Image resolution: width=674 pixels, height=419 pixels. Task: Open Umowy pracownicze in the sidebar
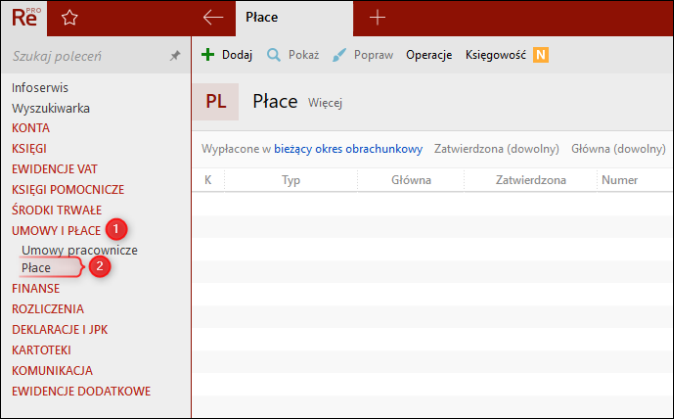(x=79, y=250)
